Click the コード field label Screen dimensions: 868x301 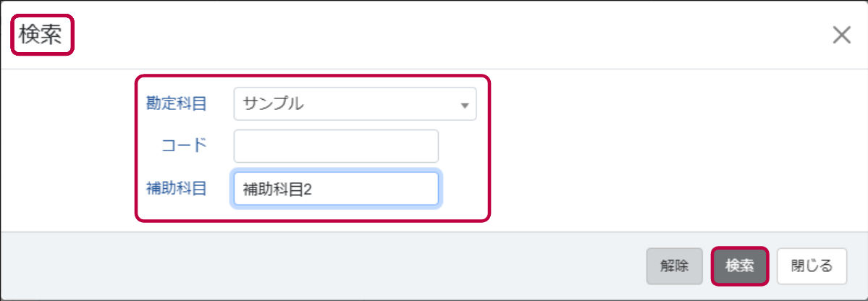pyautogui.click(x=185, y=145)
